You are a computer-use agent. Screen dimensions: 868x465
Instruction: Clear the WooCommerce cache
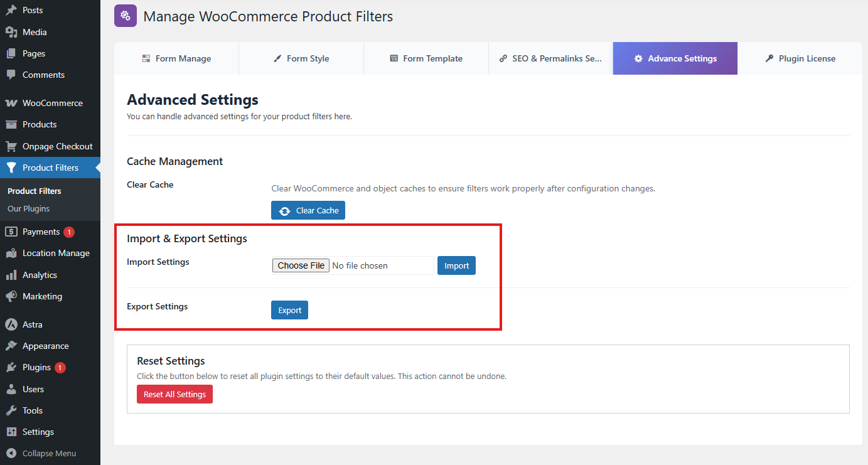[x=308, y=210]
